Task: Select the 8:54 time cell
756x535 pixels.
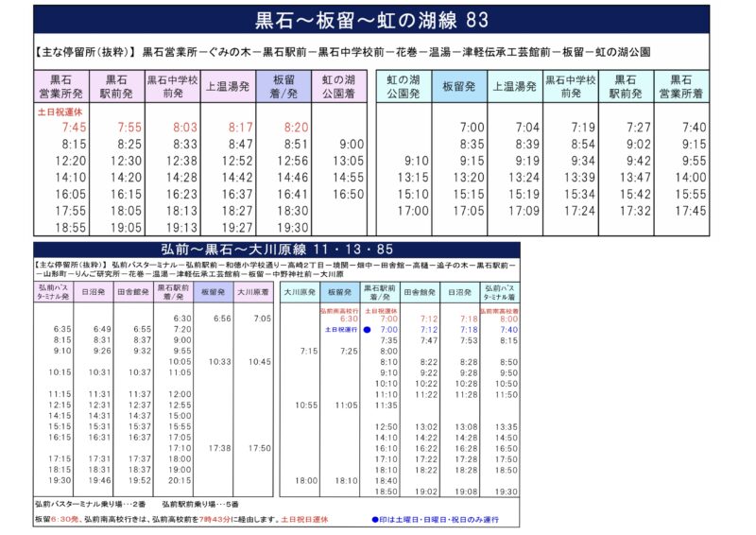Action: tap(583, 145)
